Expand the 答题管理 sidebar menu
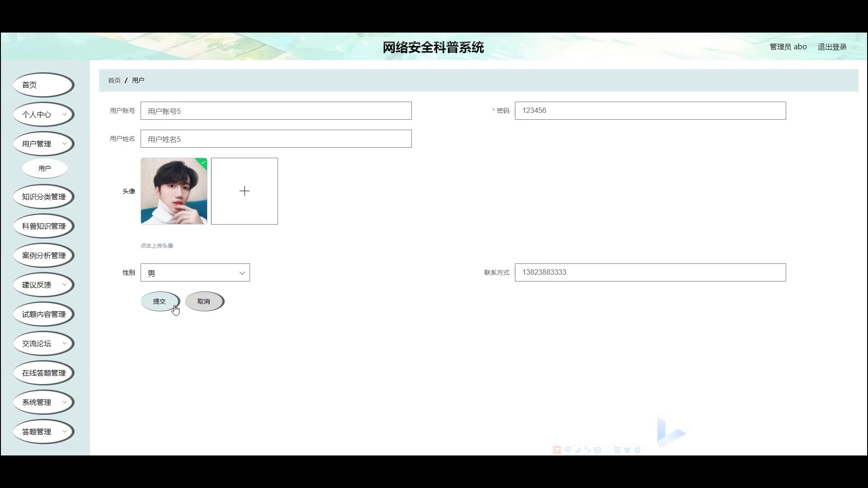Screen dimensions: 868x488 (x=43, y=432)
